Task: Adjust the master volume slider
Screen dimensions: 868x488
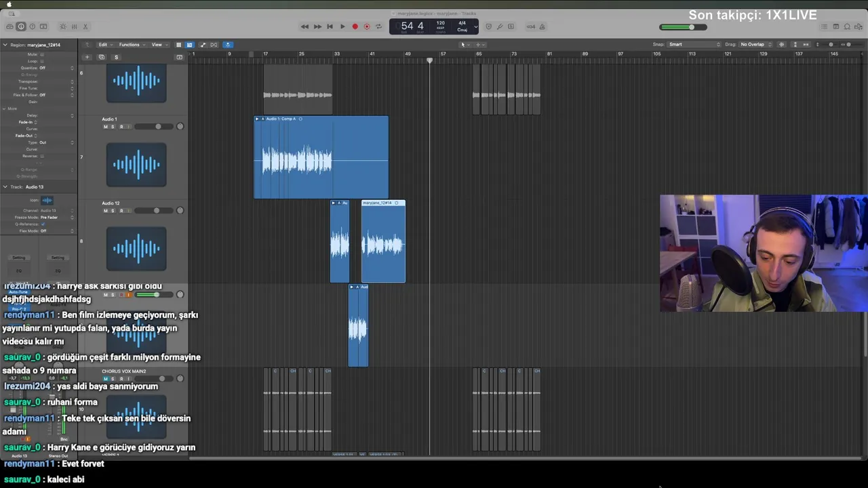Action: pyautogui.click(x=683, y=27)
